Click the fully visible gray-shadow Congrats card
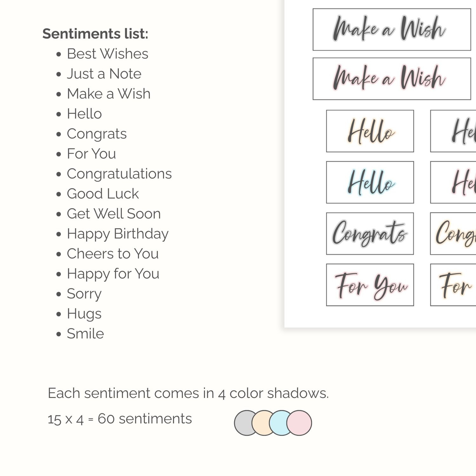Screen dimensions: 476x476 (x=370, y=234)
